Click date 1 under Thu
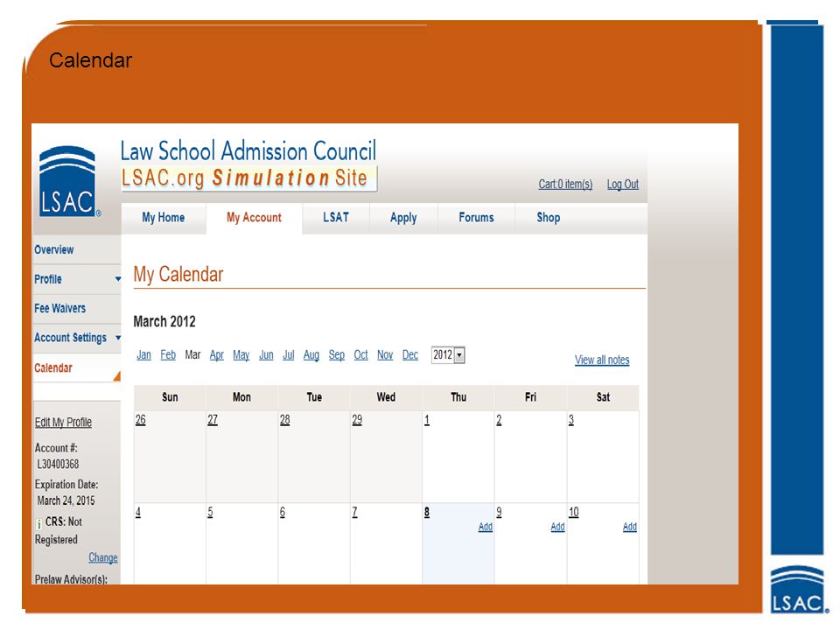The height and width of the screenshot is (630, 840). pos(427,419)
